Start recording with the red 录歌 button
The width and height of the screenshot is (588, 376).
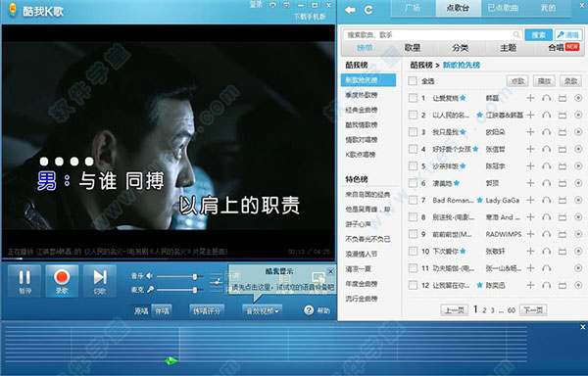click(x=62, y=281)
